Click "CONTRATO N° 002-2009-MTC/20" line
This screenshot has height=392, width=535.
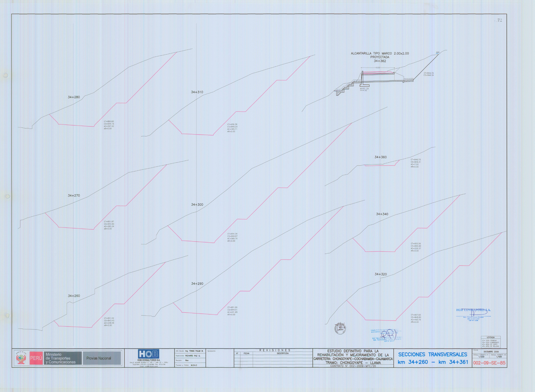point(353,366)
